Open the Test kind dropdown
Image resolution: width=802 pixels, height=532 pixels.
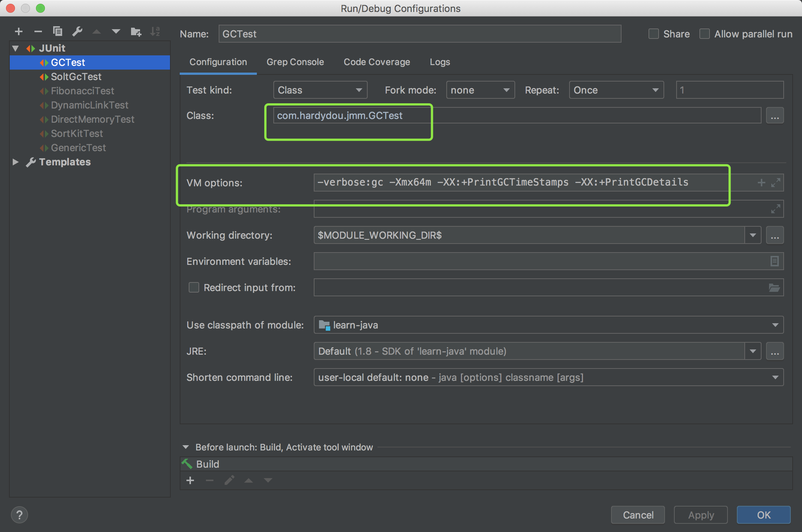(320, 90)
